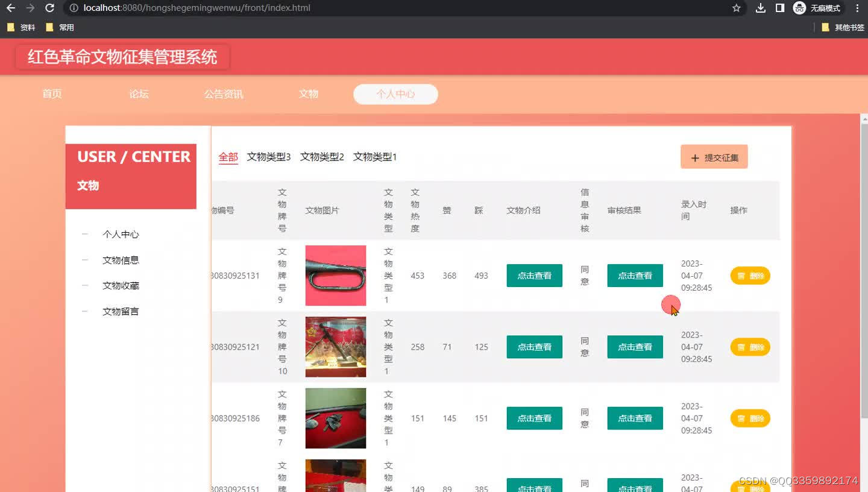
Task: Filter by 文物类型3
Action: click(x=269, y=157)
